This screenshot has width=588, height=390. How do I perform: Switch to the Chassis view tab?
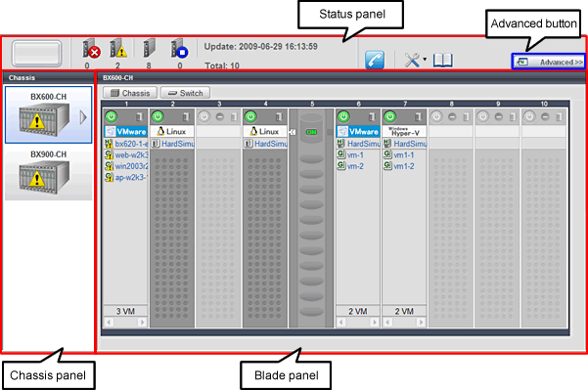[130, 93]
